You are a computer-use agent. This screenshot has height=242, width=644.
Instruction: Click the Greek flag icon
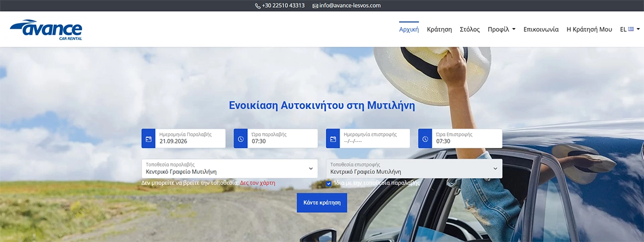(x=631, y=29)
